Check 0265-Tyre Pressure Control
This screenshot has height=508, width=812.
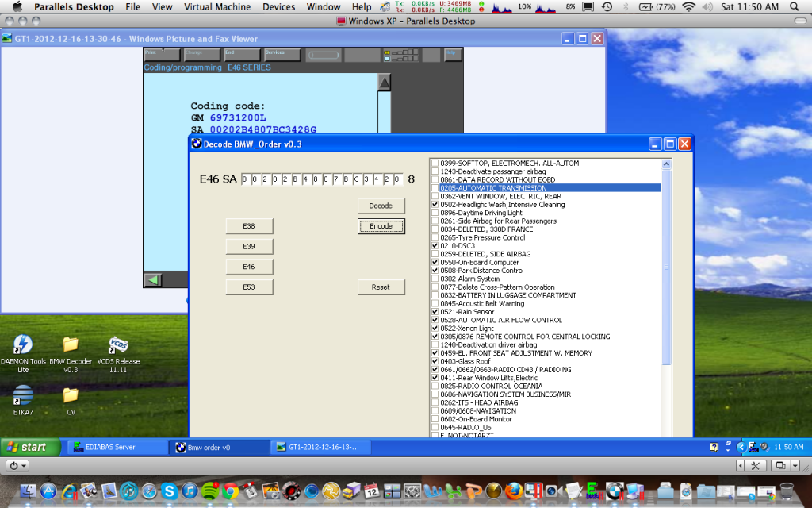[x=435, y=237]
